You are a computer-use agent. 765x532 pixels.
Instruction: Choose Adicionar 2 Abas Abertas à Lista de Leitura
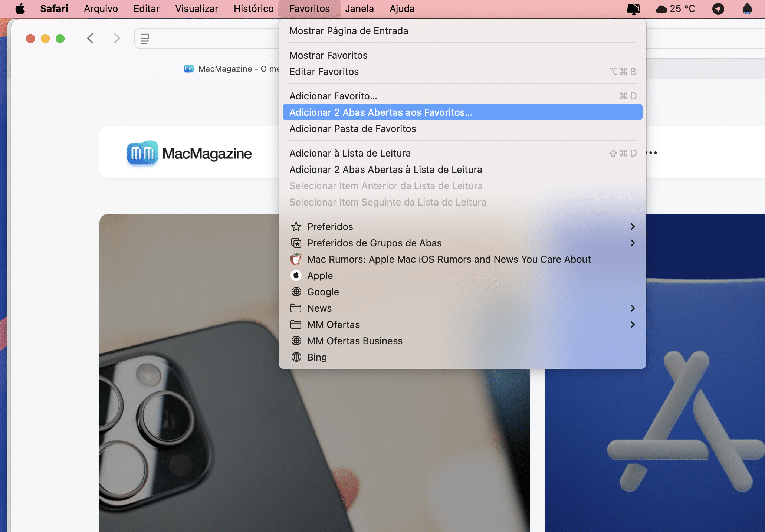pyautogui.click(x=463, y=170)
